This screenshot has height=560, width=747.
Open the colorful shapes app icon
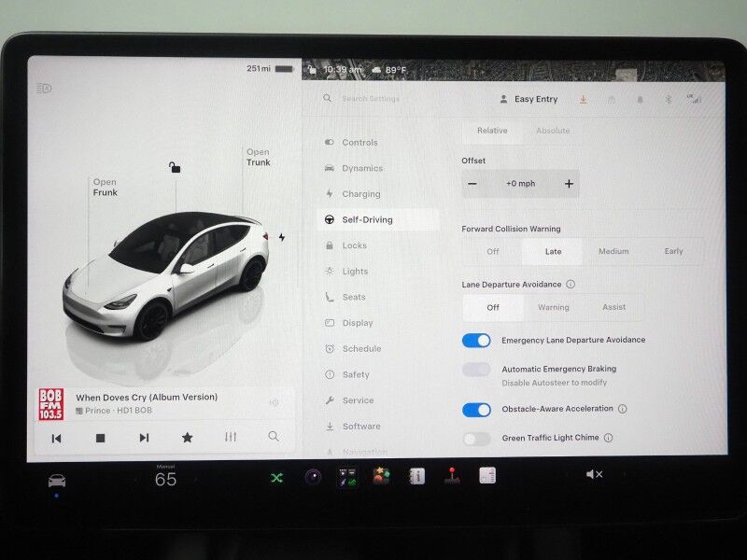[x=382, y=476]
